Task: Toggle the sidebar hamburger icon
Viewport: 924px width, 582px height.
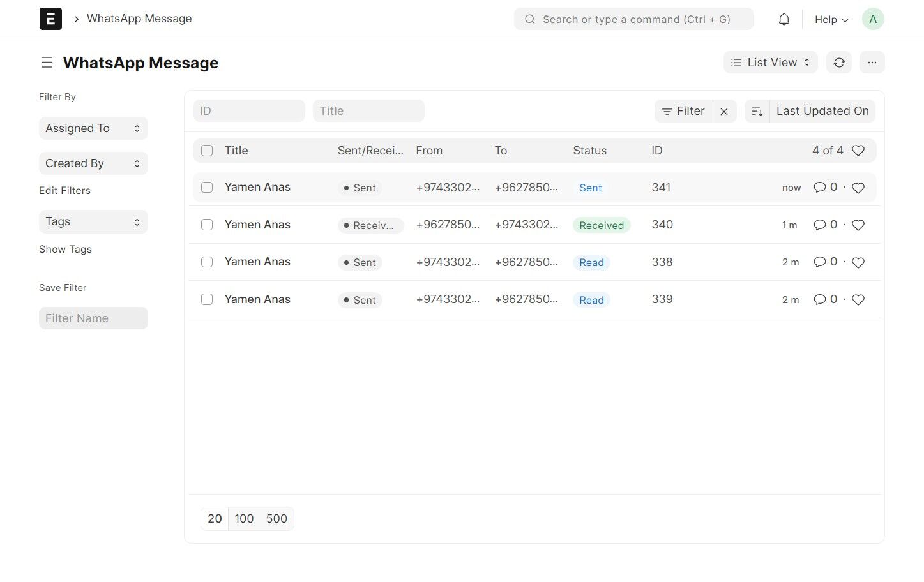Action: pos(47,63)
